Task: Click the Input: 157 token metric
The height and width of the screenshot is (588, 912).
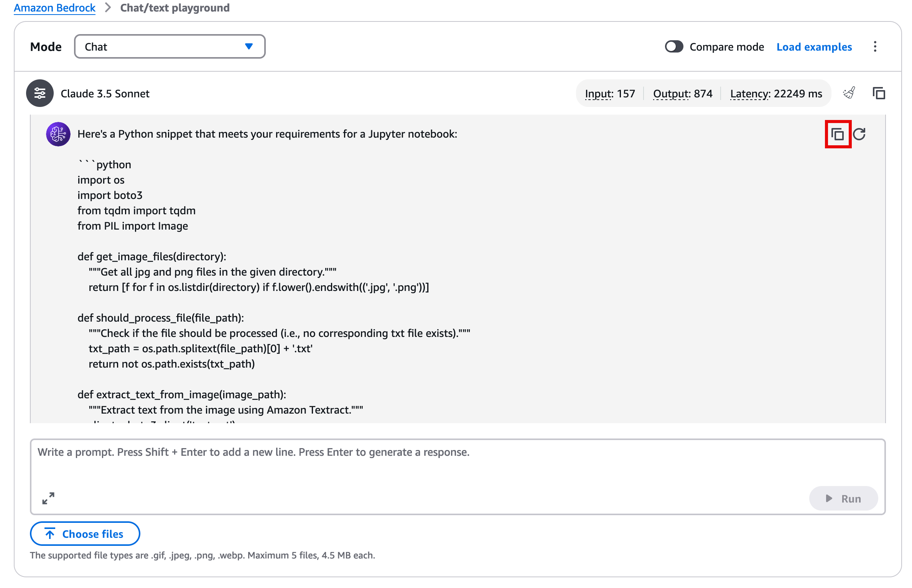Action: [610, 94]
